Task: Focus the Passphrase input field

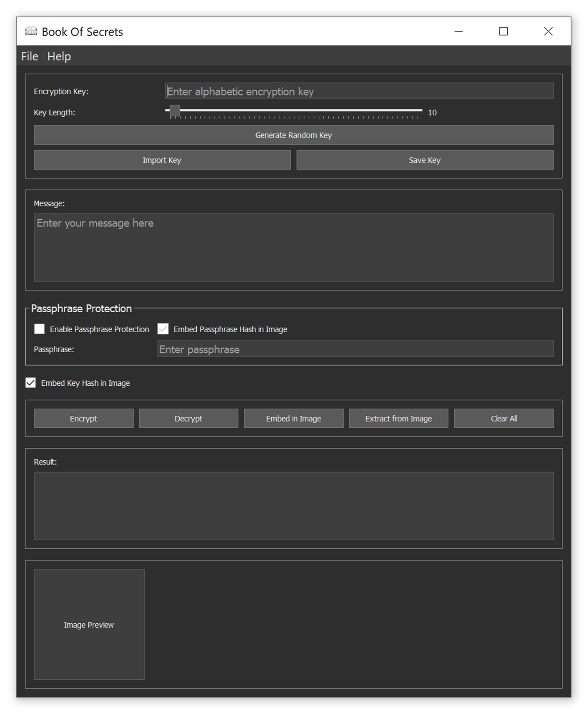Action: (x=355, y=349)
